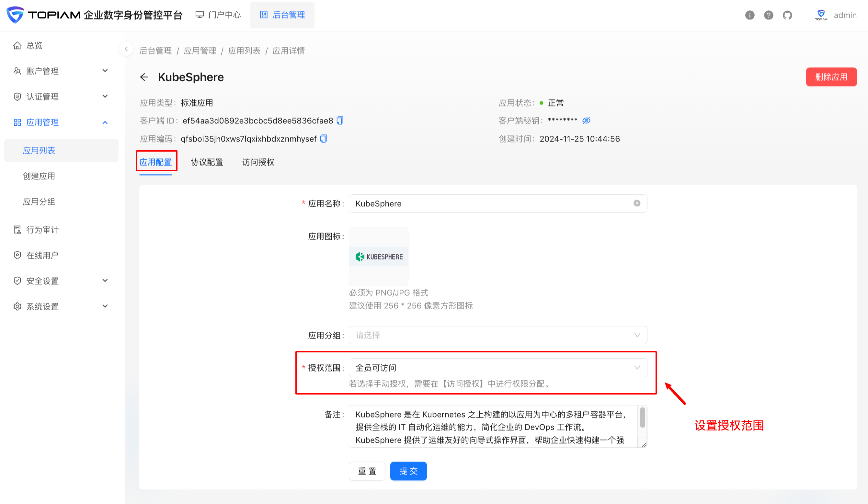Copy the client ID value

pos(340,120)
